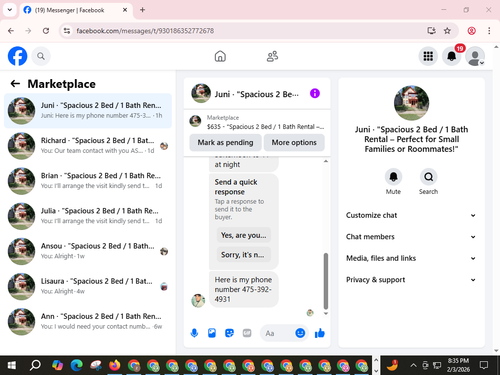Click the phone number message bubble
The height and width of the screenshot is (375, 500).
coord(244,289)
